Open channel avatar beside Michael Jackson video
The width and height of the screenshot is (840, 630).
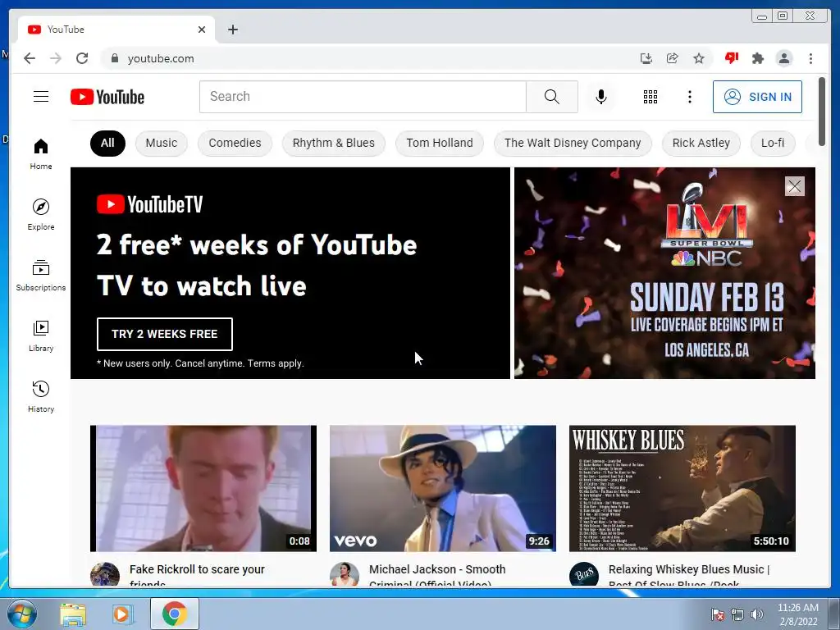(x=344, y=574)
